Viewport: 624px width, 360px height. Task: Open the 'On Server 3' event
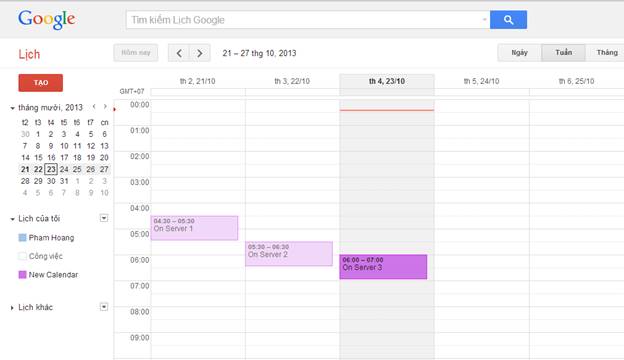point(383,267)
